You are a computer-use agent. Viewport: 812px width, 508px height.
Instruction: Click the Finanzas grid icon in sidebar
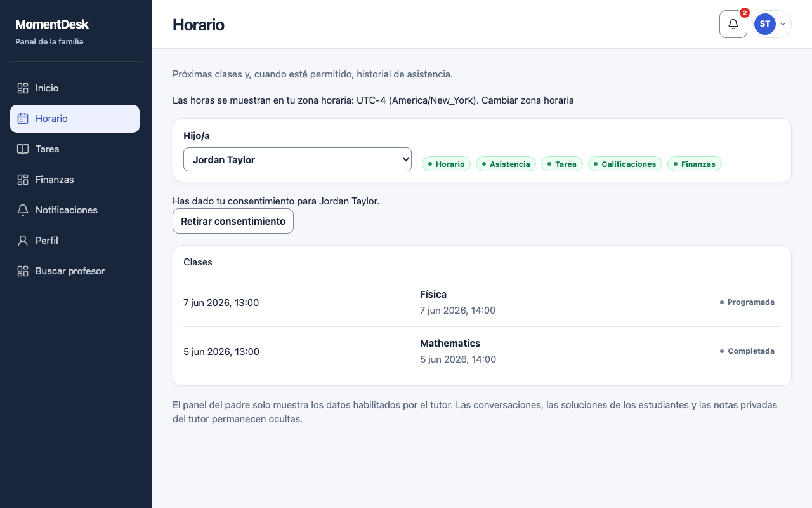pyautogui.click(x=23, y=180)
